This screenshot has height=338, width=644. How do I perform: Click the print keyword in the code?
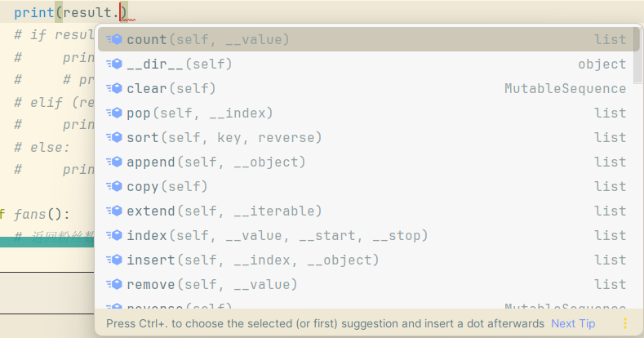point(34,12)
